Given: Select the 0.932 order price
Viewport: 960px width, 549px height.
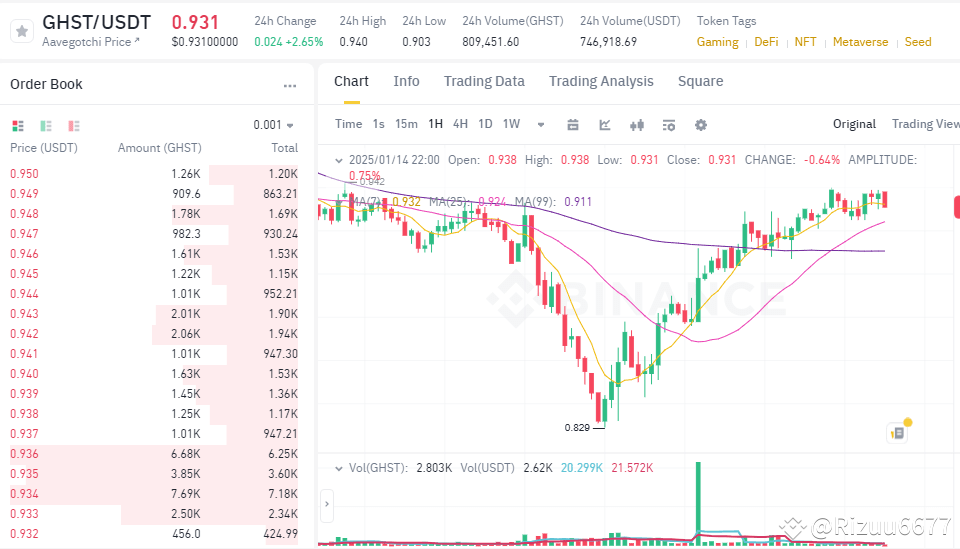Looking at the screenshot, I should [x=24, y=534].
